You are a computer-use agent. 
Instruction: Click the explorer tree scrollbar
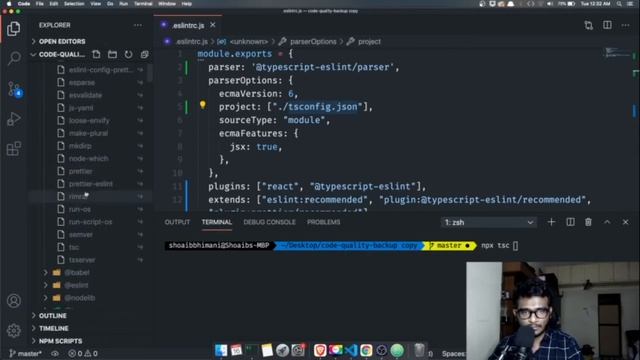pos(150,73)
